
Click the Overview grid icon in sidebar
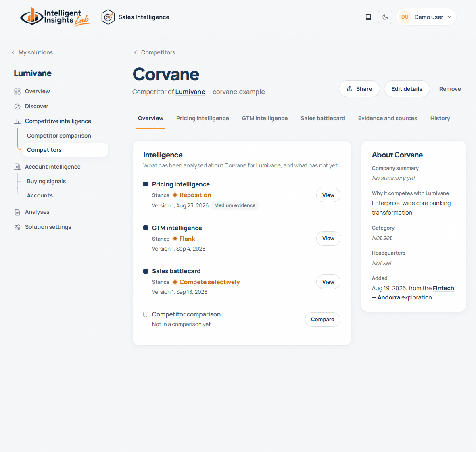pyautogui.click(x=17, y=92)
